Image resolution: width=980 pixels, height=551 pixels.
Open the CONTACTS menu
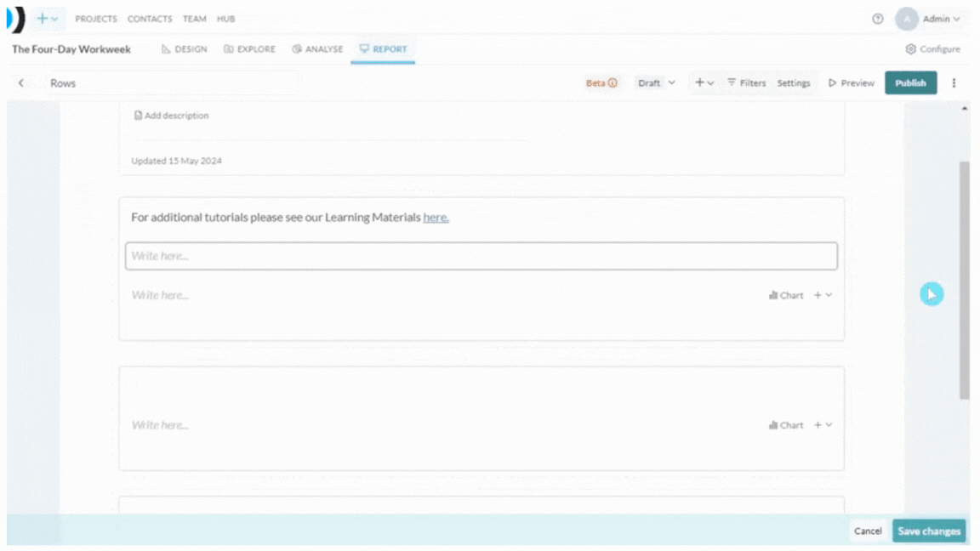click(150, 20)
